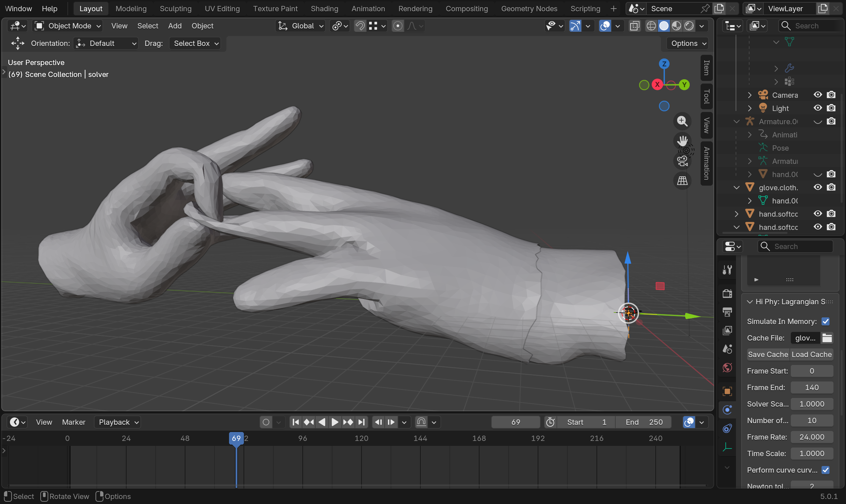The height and width of the screenshot is (504, 846).
Task: Open Drag Select Box dropdown
Action: coord(195,44)
